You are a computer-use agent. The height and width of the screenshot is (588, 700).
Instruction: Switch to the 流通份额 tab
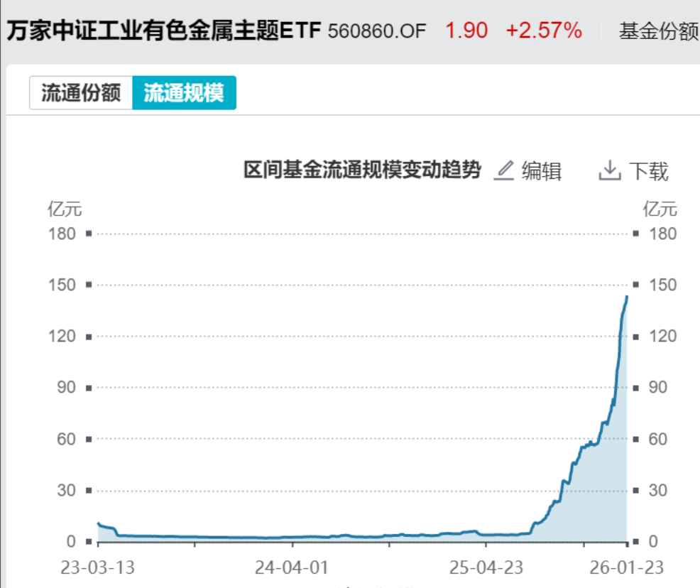point(81,93)
